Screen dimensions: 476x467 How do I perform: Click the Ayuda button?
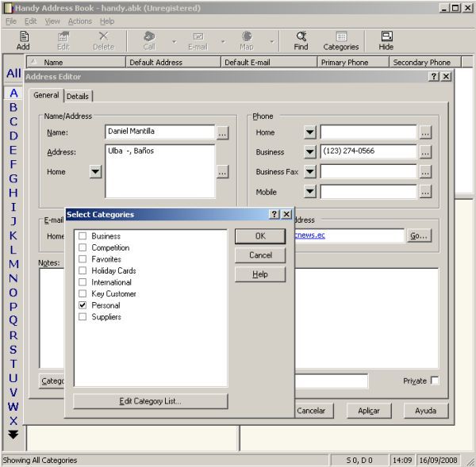point(425,411)
